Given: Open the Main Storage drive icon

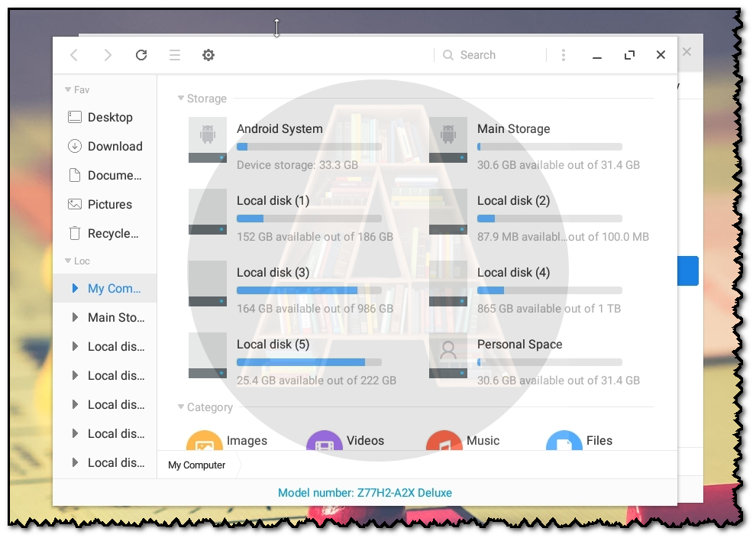Looking at the screenshot, I should click(x=448, y=140).
